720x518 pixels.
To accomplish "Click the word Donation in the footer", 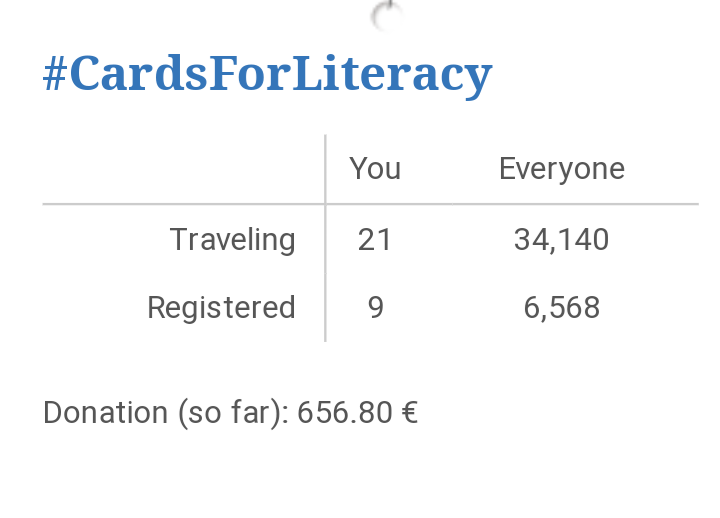I will pyautogui.click(x=106, y=412).
